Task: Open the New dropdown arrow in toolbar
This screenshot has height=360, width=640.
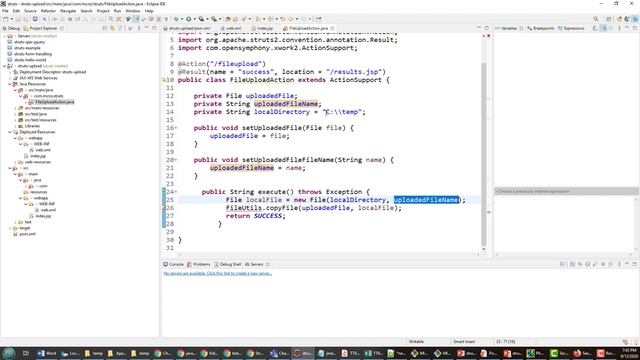Action: click(11, 19)
